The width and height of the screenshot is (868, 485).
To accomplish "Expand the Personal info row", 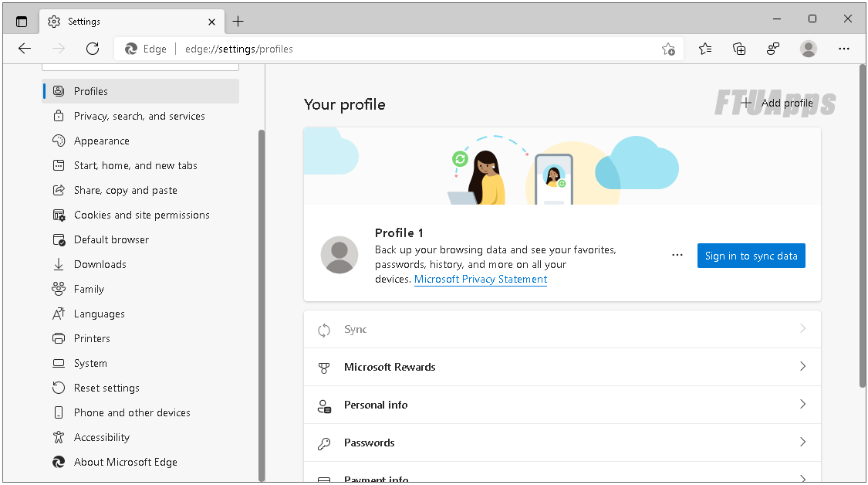I will [562, 405].
